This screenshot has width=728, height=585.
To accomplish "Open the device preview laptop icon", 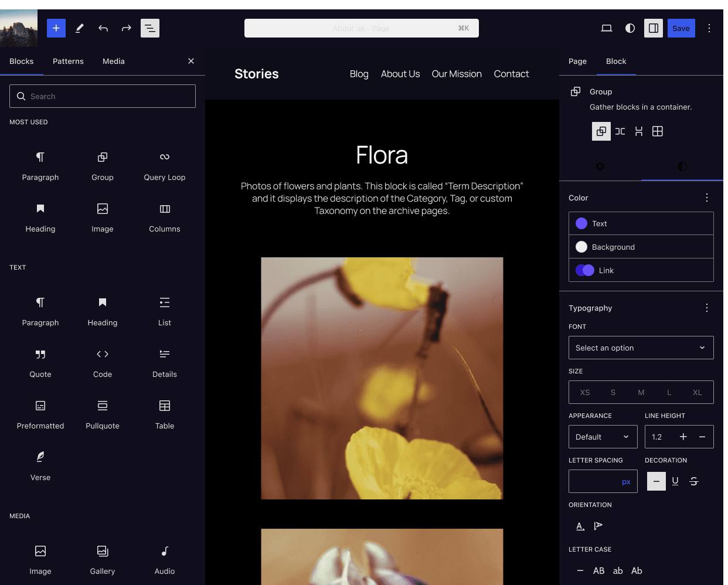I will pyautogui.click(x=607, y=28).
